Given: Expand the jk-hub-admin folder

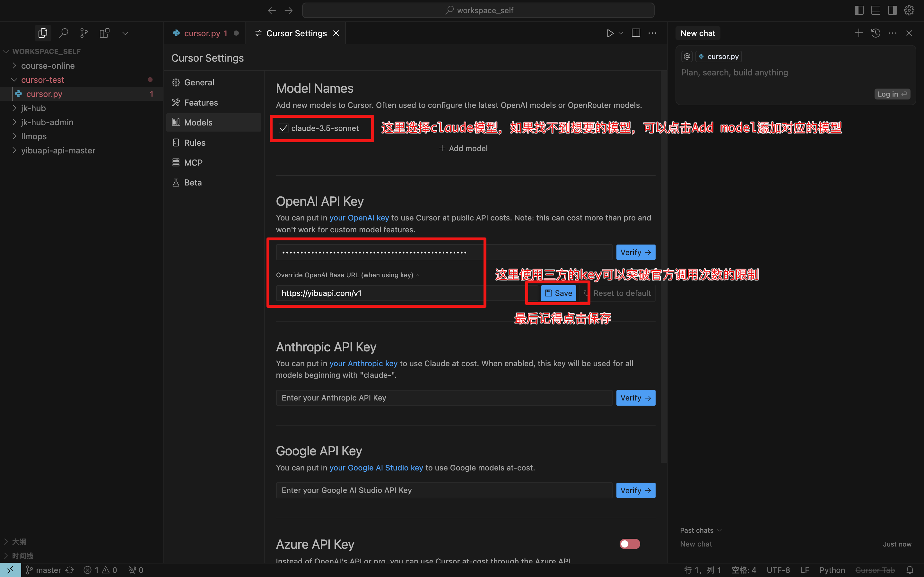Looking at the screenshot, I should coord(47,122).
